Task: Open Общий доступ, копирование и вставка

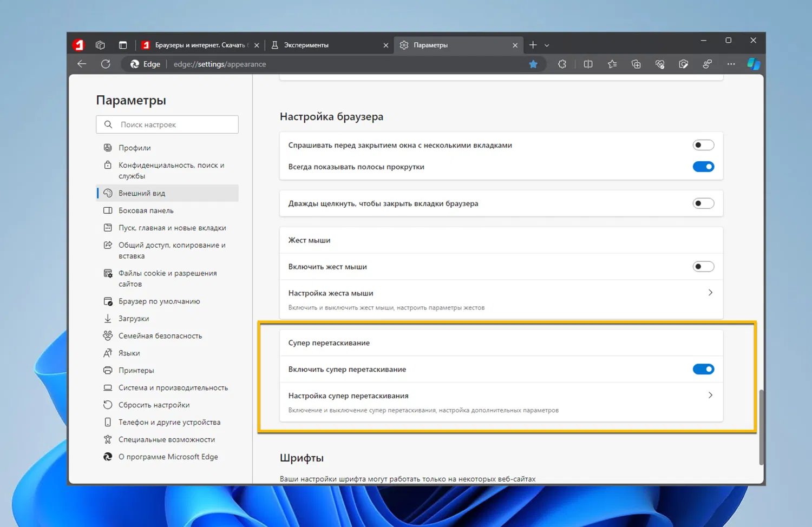Action: click(x=167, y=251)
